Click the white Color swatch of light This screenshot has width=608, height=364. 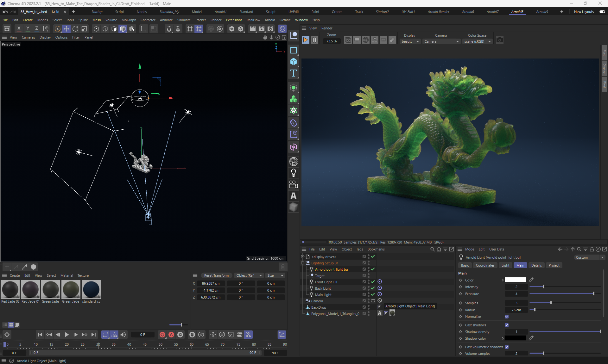tap(515, 280)
